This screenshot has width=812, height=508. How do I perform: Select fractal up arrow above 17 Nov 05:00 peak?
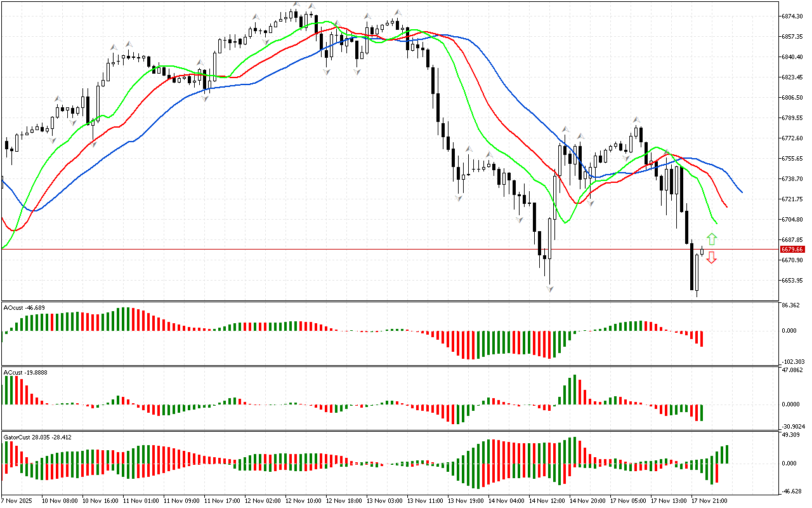click(636, 119)
